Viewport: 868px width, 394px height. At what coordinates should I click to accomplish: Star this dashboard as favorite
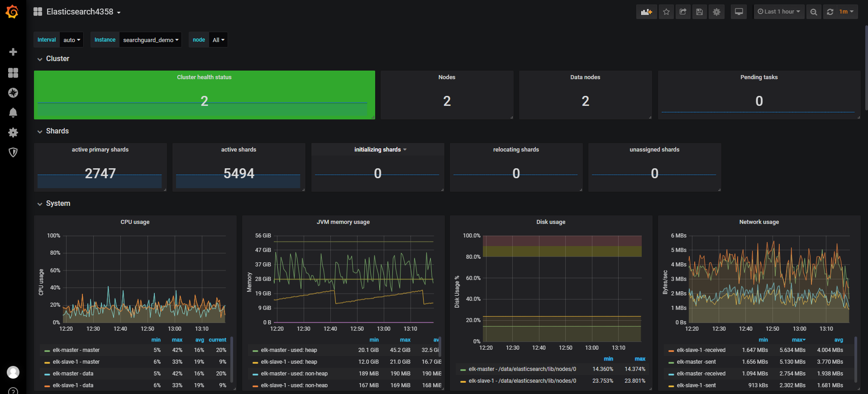tap(666, 12)
